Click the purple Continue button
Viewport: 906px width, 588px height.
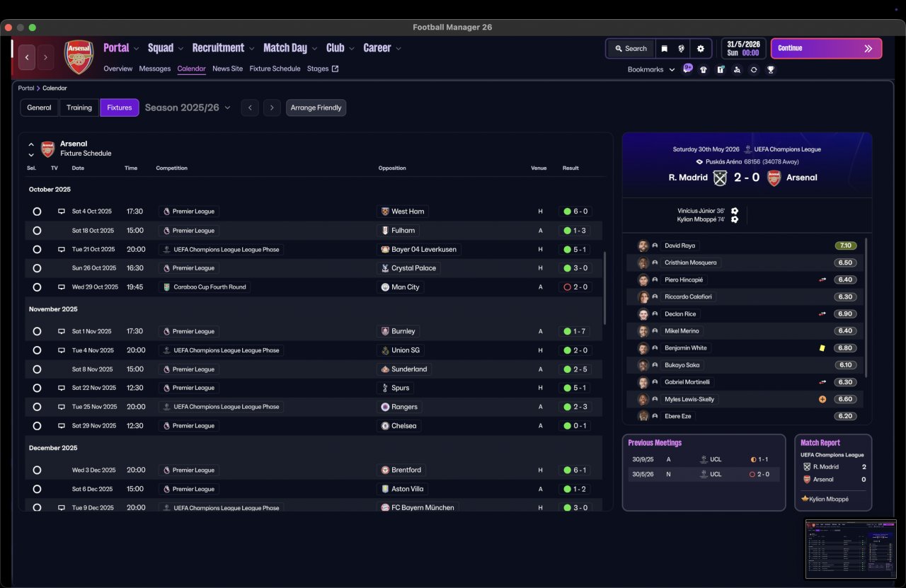[826, 48]
